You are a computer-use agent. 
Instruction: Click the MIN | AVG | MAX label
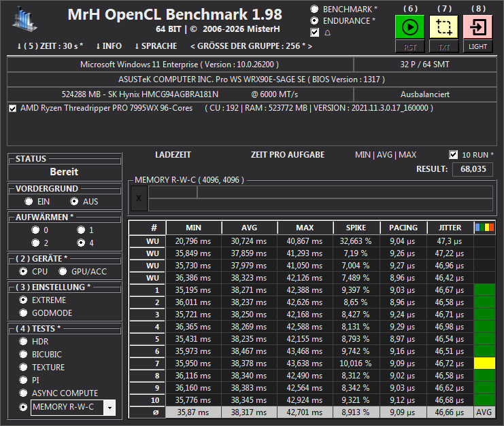click(386, 155)
